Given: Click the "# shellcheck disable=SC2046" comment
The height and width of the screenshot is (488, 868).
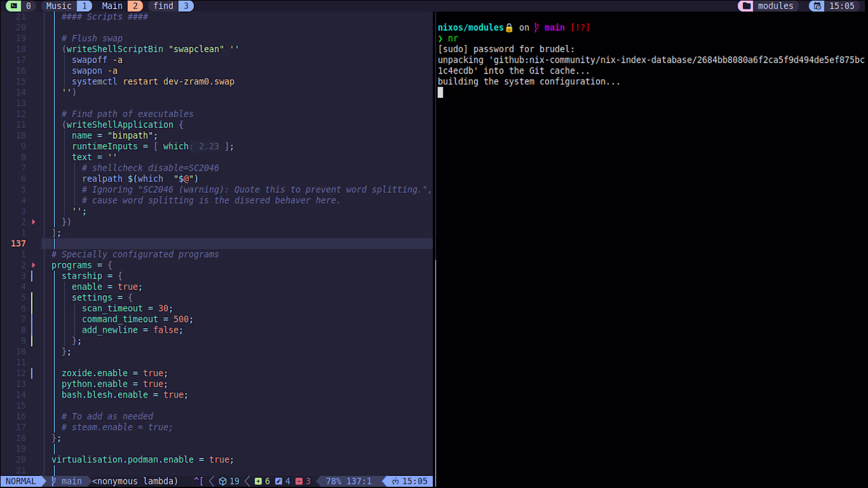Looking at the screenshot, I should point(150,168).
